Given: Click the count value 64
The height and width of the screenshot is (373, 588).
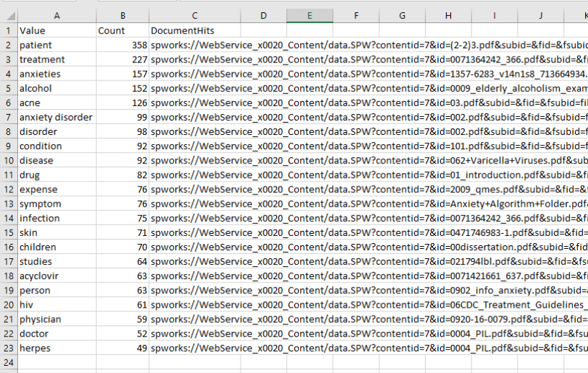Looking at the screenshot, I should (x=123, y=261).
